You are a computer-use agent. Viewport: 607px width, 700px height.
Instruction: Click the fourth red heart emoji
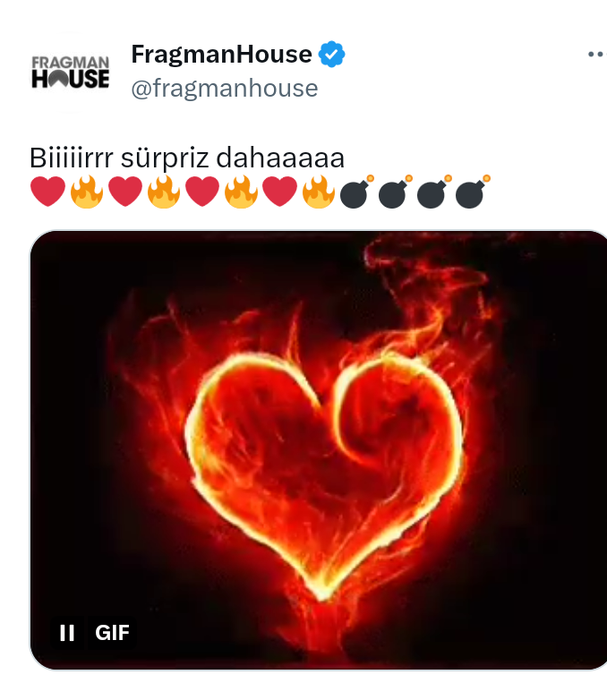click(279, 192)
